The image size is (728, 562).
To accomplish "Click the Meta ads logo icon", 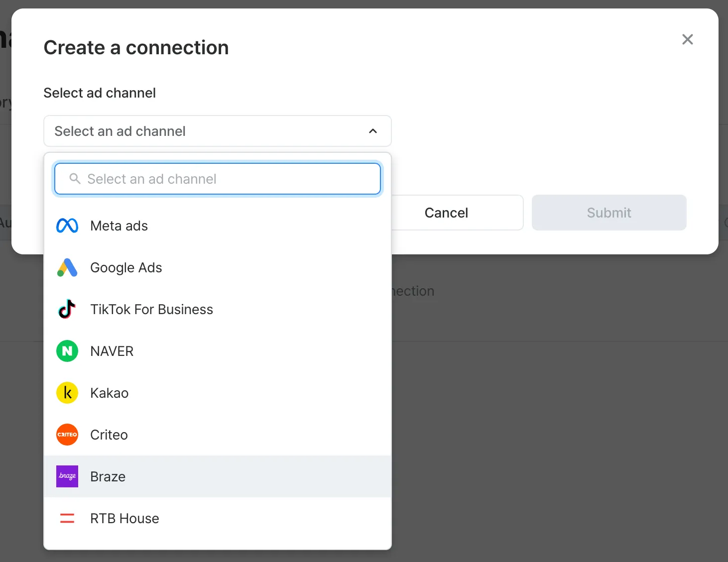I will pos(67,225).
